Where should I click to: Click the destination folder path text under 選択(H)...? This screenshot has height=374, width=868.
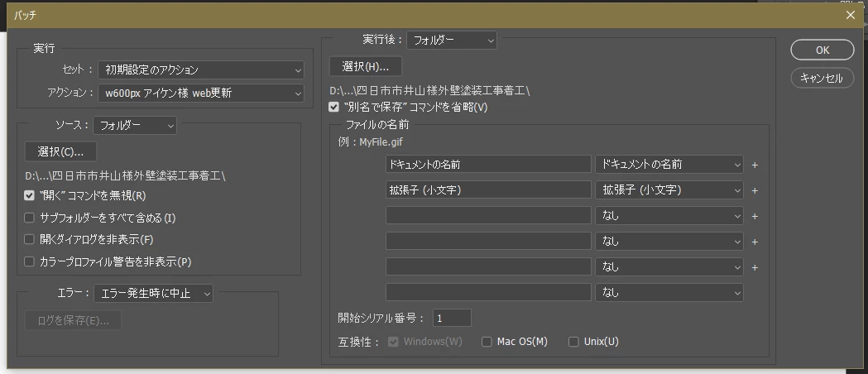(x=429, y=91)
